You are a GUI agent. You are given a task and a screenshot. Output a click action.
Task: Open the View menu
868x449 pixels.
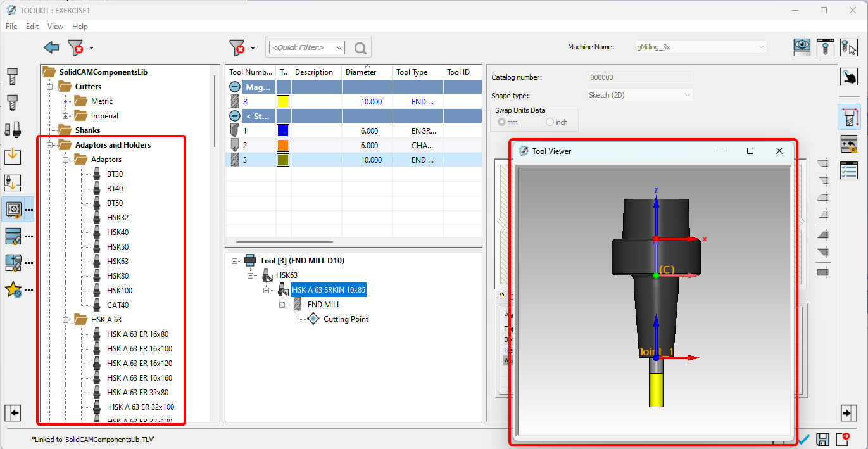(x=56, y=27)
